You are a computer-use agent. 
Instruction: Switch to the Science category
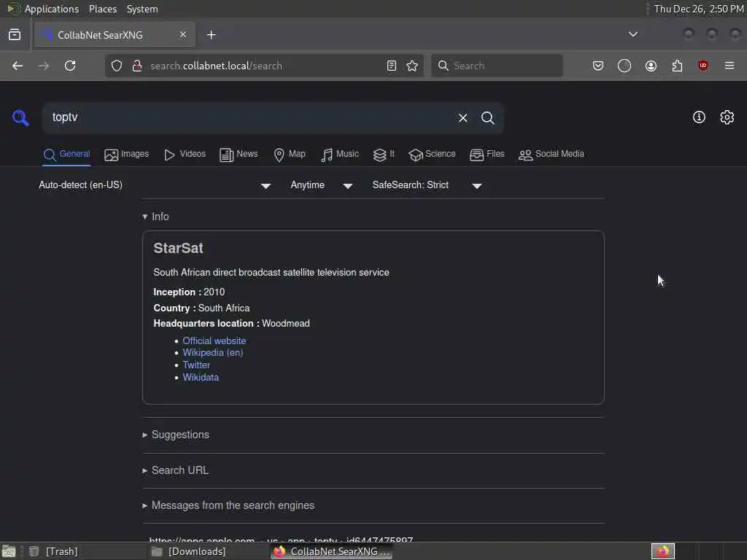click(432, 155)
